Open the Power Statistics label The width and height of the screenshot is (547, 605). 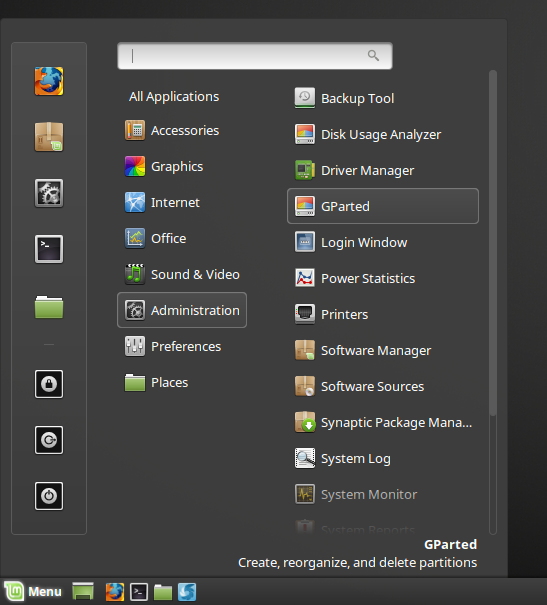pyautogui.click(x=368, y=278)
